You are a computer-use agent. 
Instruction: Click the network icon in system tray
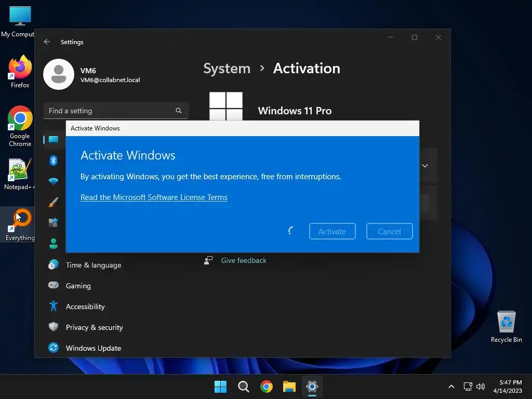point(468,387)
